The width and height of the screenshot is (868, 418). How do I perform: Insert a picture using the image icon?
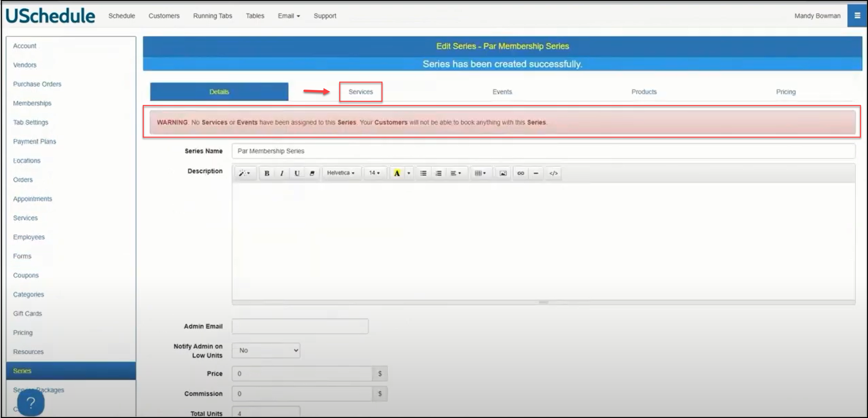[503, 173]
